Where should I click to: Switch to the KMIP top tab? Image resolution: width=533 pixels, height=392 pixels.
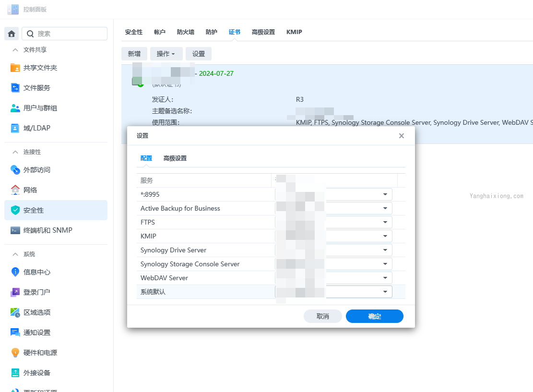tap(294, 32)
